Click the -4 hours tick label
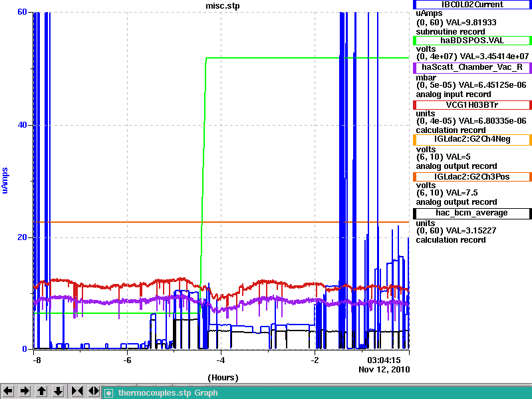 click(221, 360)
